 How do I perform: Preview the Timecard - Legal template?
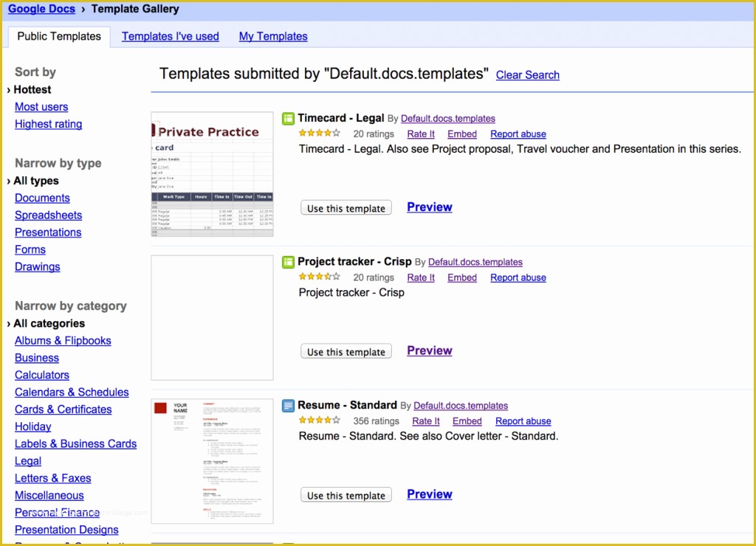(x=430, y=207)
